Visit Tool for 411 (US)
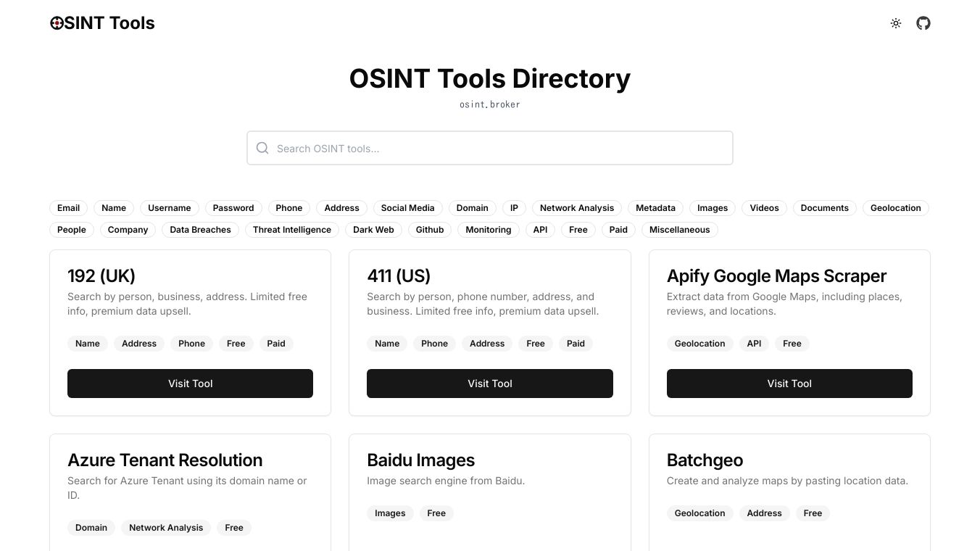980x551 pixels. (490, 384)
